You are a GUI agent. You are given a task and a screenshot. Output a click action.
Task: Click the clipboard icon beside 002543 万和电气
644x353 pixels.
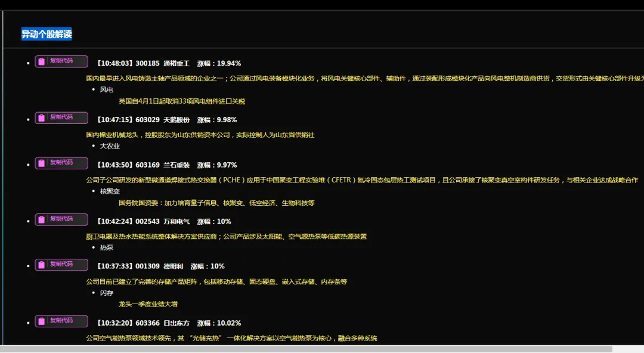coord(42,219)
